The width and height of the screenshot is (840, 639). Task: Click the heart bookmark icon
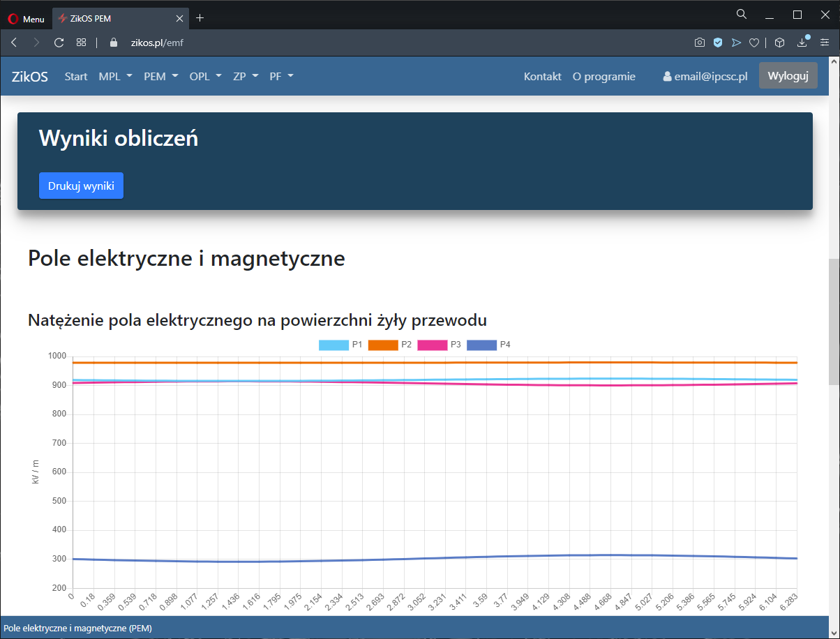click(754, 43)
